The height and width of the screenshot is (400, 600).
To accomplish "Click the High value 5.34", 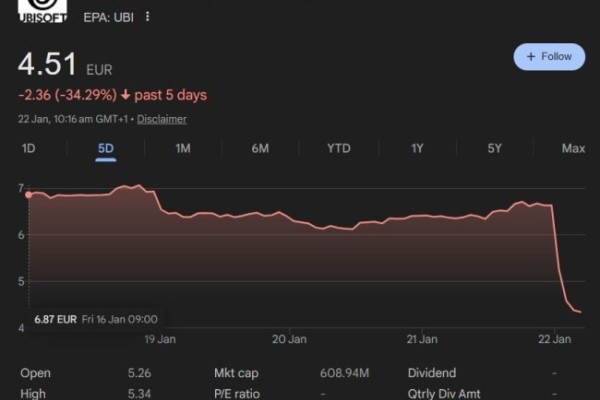I will [139, 394].
